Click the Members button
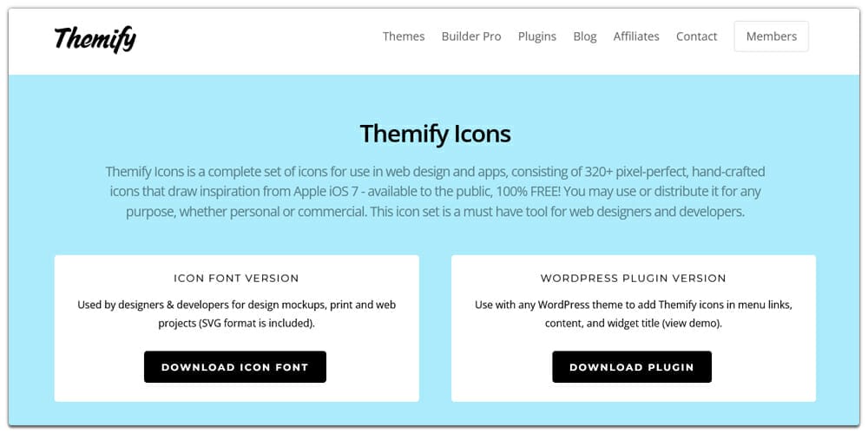 [x=771, y=36]
